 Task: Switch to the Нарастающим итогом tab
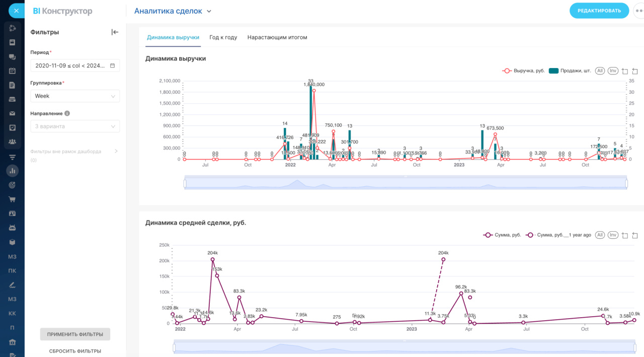(277, 37)
